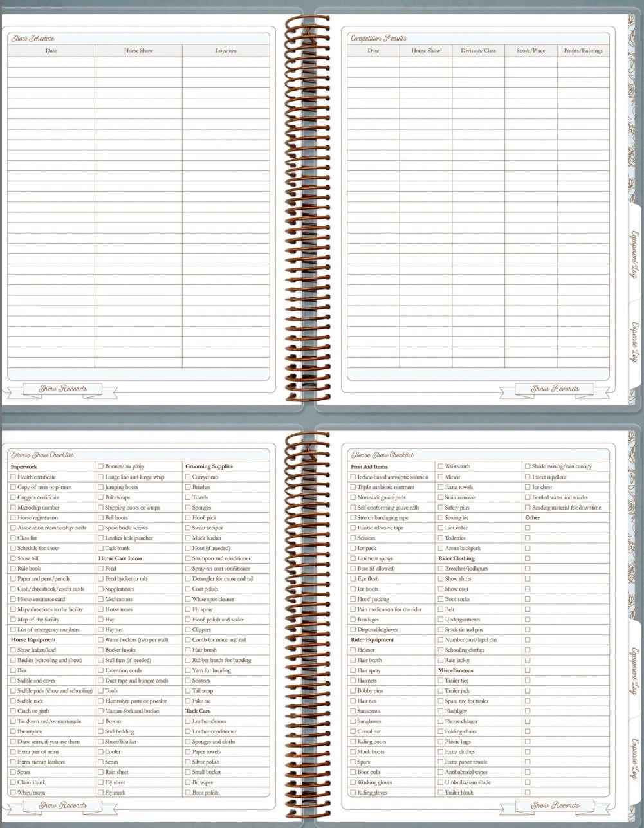
Task: Mark the Boot polish checkbox
Action: click(188, 793)
